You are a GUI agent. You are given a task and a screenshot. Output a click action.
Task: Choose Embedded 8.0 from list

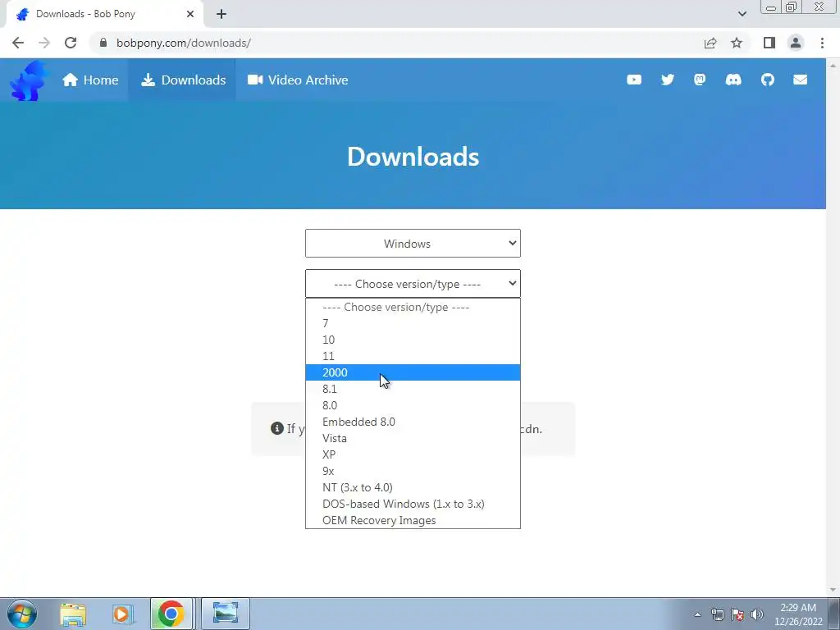point(413,422)
